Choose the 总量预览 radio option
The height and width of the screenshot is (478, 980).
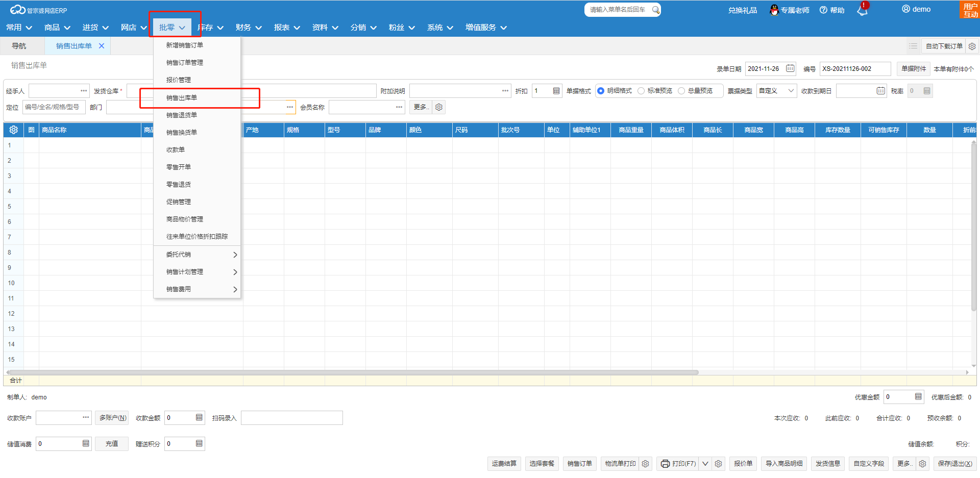(681, 91)
